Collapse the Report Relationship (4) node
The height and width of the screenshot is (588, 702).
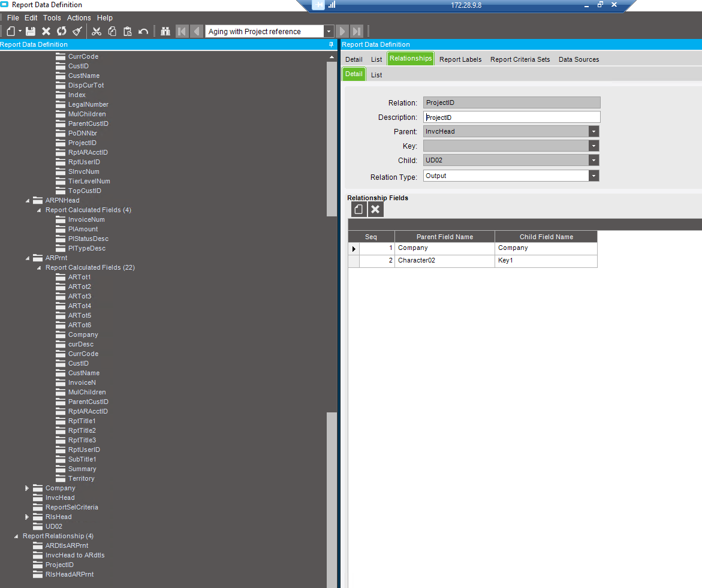click(x=16, y=536)
